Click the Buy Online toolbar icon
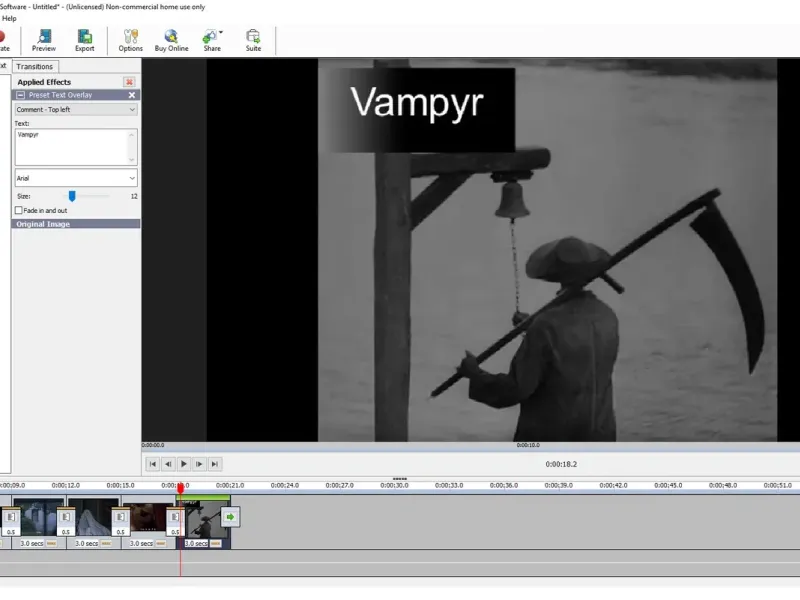Image resolution: width=800 pixels, height=600 pixels. tap(171, 40)
